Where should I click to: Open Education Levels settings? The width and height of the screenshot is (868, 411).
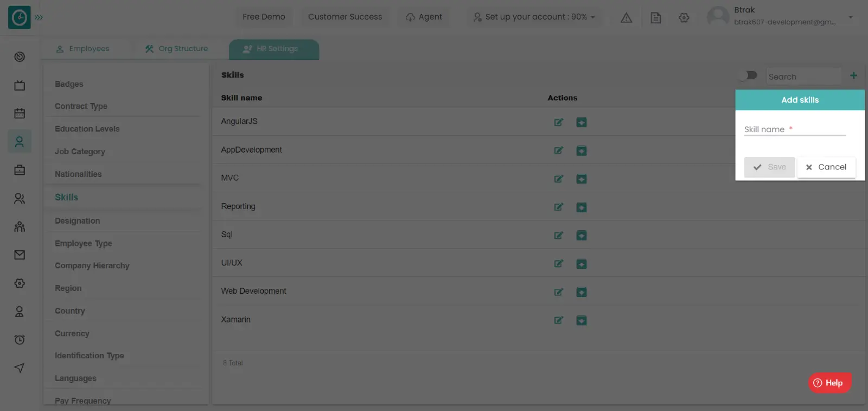click(x=87, y=129)
